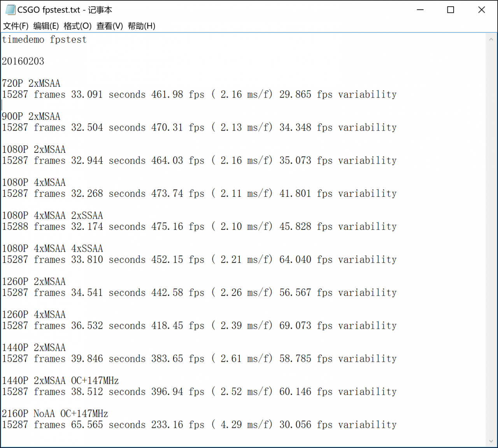Viewport: 498px width, 448px height.
Task: Click the '64.040' variability value
Action: (x=295, y=260)
